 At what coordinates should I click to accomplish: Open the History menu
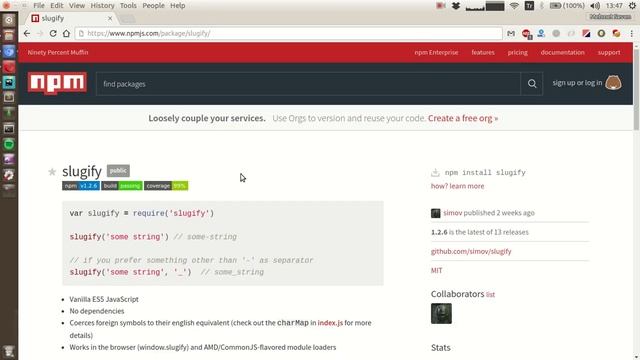tap(102, 6)
